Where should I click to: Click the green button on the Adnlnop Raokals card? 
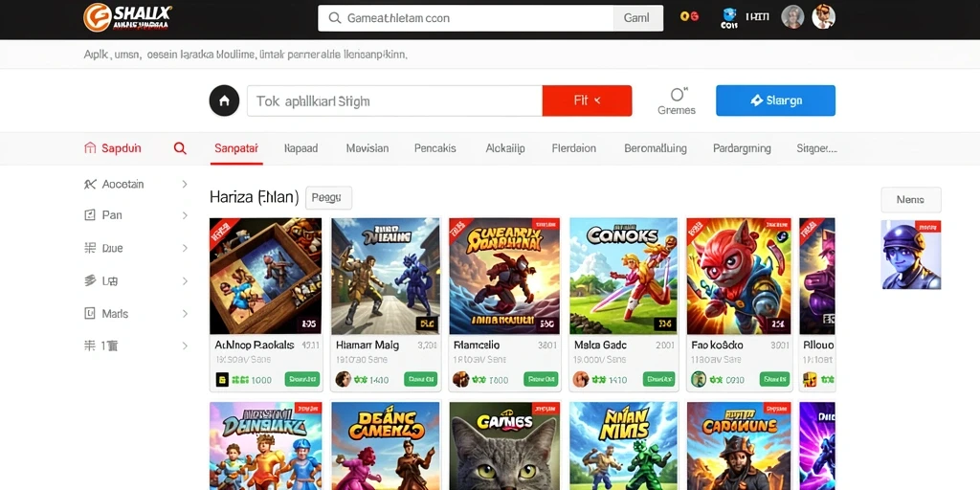[x=302, y=379]
